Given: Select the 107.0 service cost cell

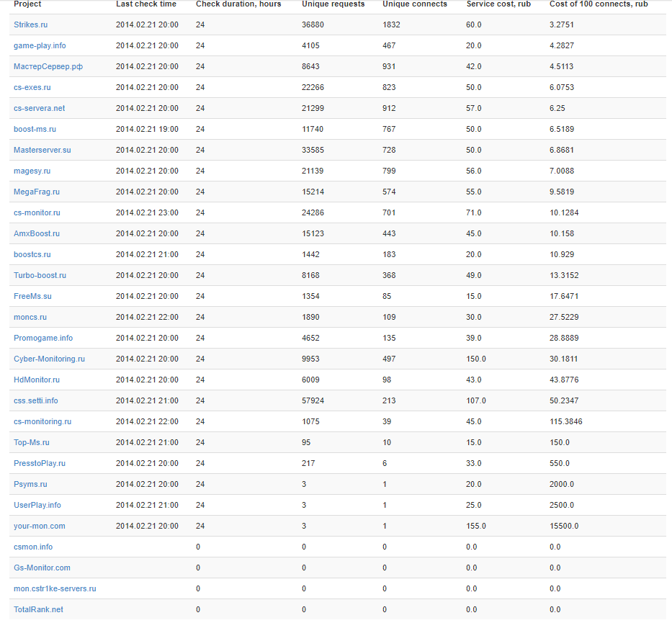Looking at the screenshot, I should point(476,401).
